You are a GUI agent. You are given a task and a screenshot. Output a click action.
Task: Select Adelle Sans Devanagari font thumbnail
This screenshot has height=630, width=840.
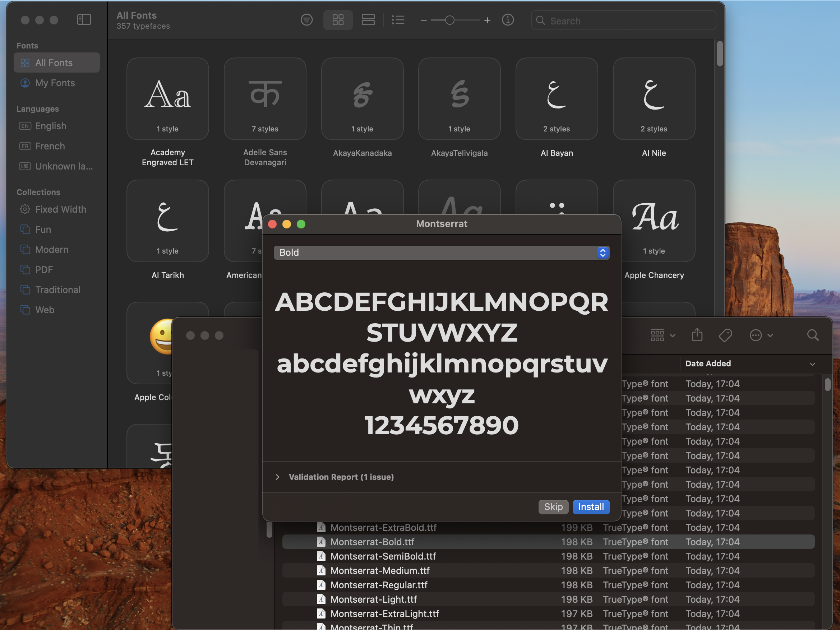[265, 99]
